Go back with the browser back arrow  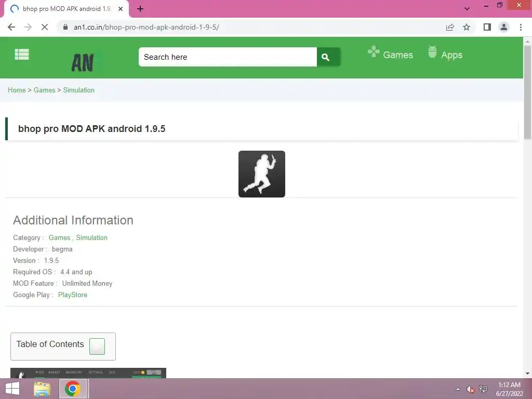point(11,27)
